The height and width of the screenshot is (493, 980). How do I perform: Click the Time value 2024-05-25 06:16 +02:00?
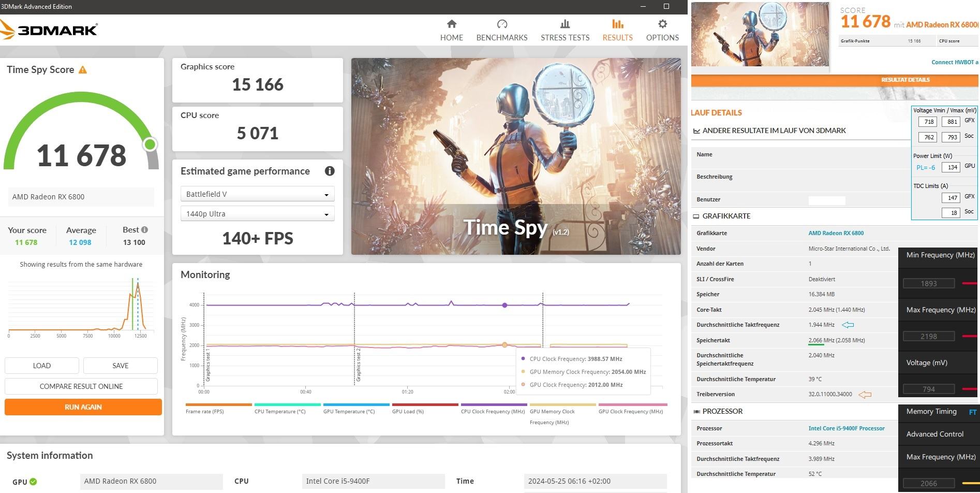(595, 481)
